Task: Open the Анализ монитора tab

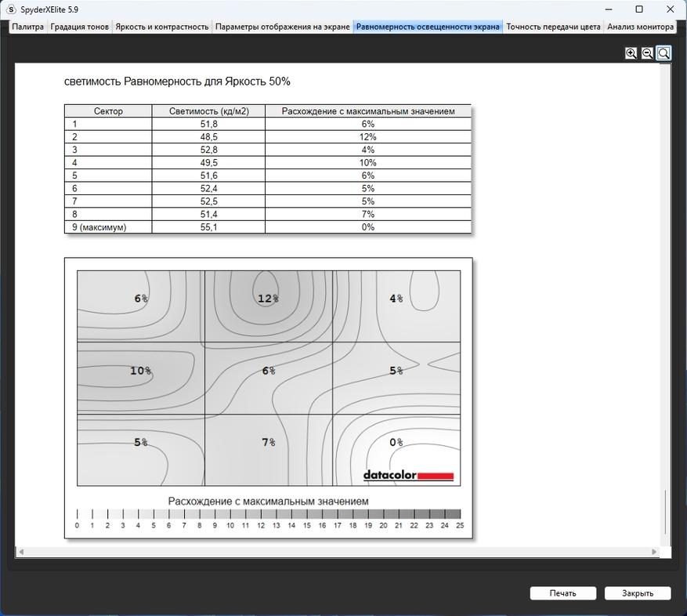Action: tap(640, 27)
